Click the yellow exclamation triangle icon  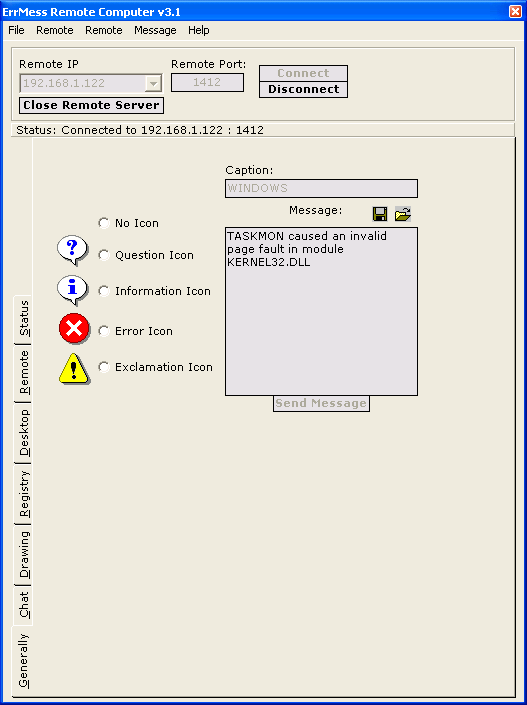tap(74, 369)
